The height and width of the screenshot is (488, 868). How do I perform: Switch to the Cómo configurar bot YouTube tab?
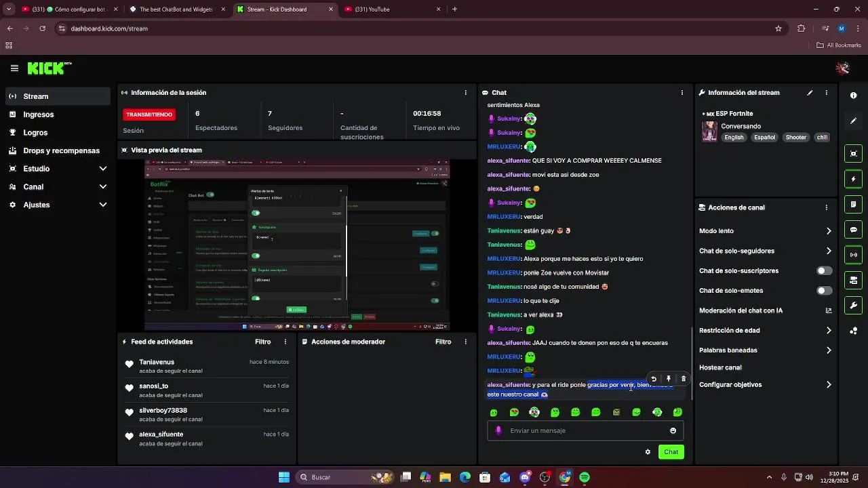tap(70, 9)
